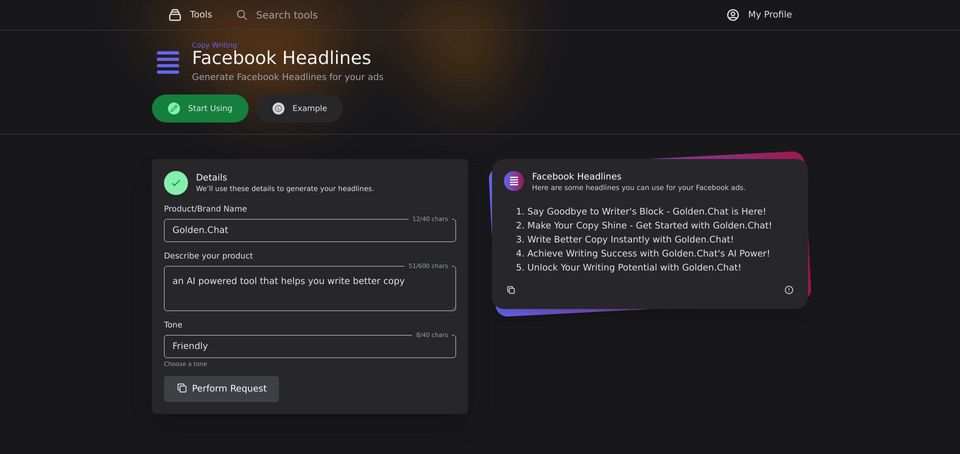960x454 pixels.
Task: Click the green Details checkmark icon
Action: 176,183
